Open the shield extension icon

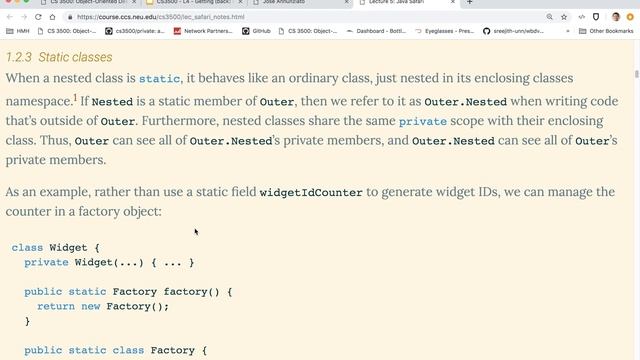click(596, 17)
